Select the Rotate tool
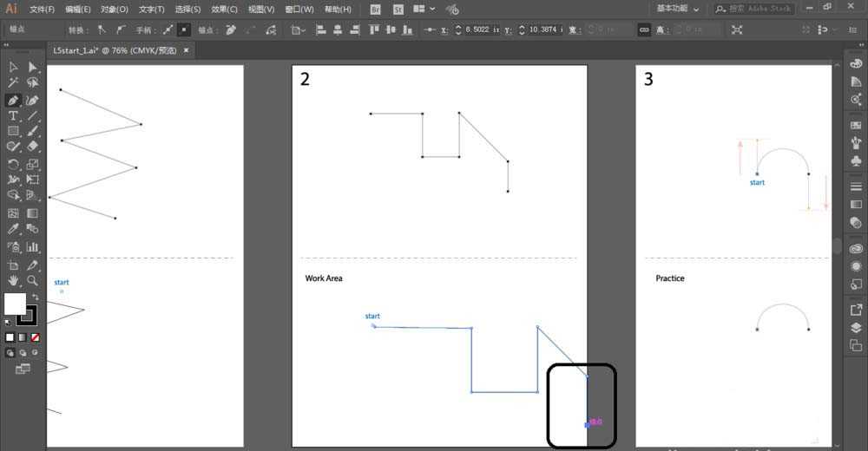 coord(13,165)
